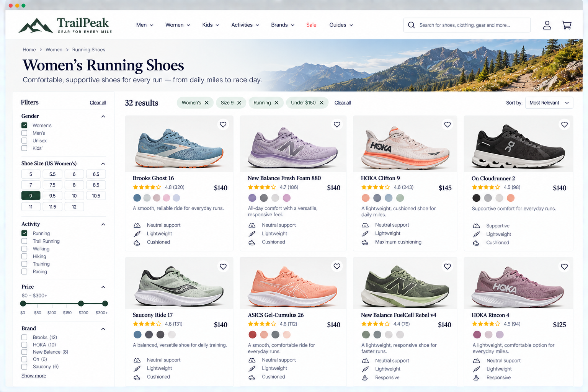Viewport: 588px width, 392px height.
Task: Click the price slider middle handle
Action: click(81, 304)
